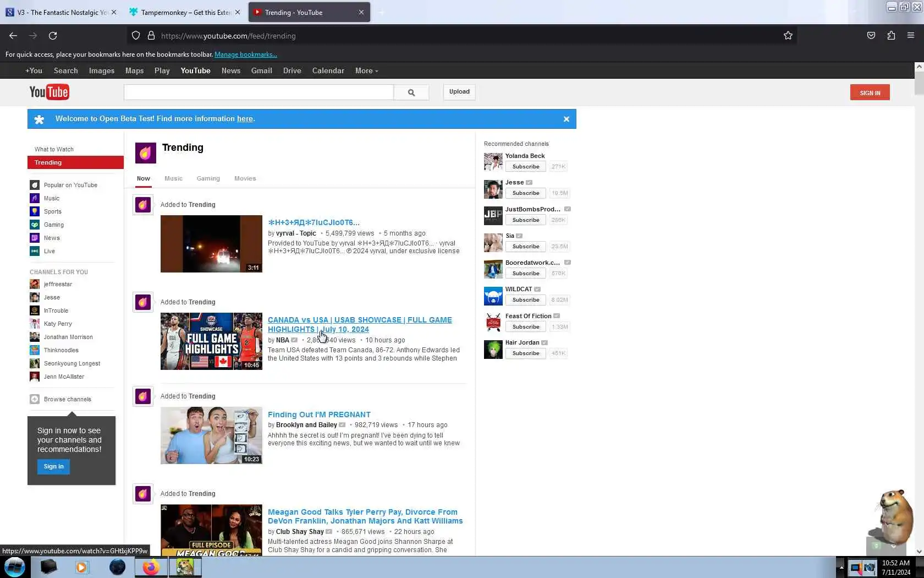Subscribe to WILDCAT
Screen dimensions: 924x578
[x=526, y=300]
